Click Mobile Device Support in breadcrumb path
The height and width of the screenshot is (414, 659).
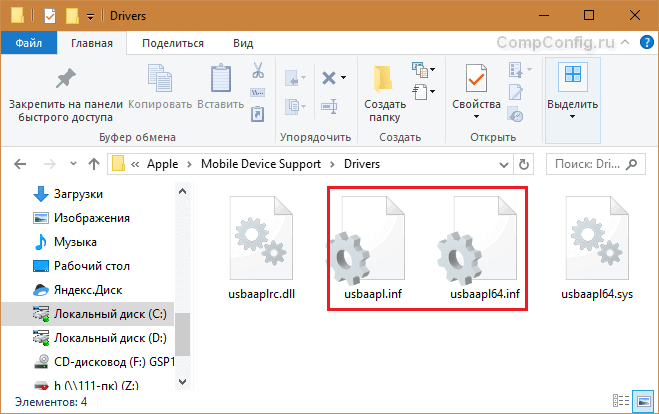[261, 164]
